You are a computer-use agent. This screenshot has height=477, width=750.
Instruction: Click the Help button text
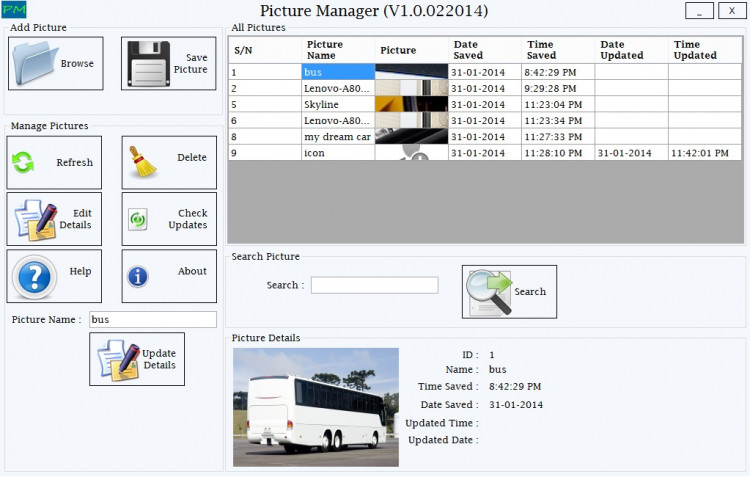coord(80,271)
